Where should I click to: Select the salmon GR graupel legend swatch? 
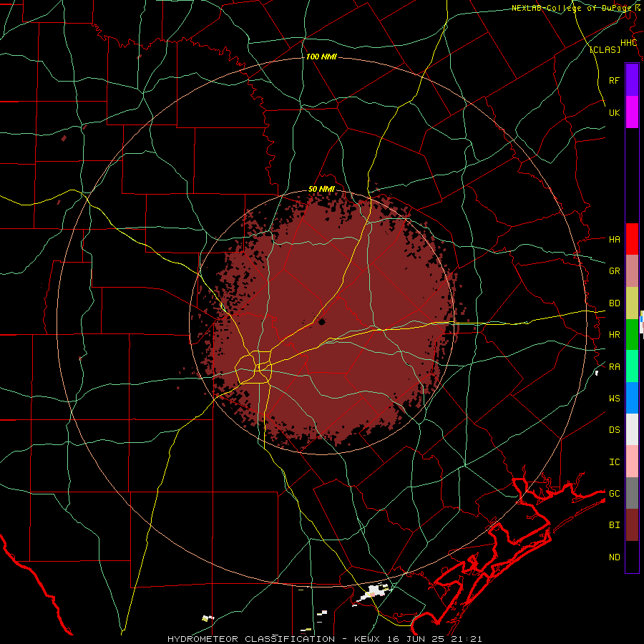[632, 271]
